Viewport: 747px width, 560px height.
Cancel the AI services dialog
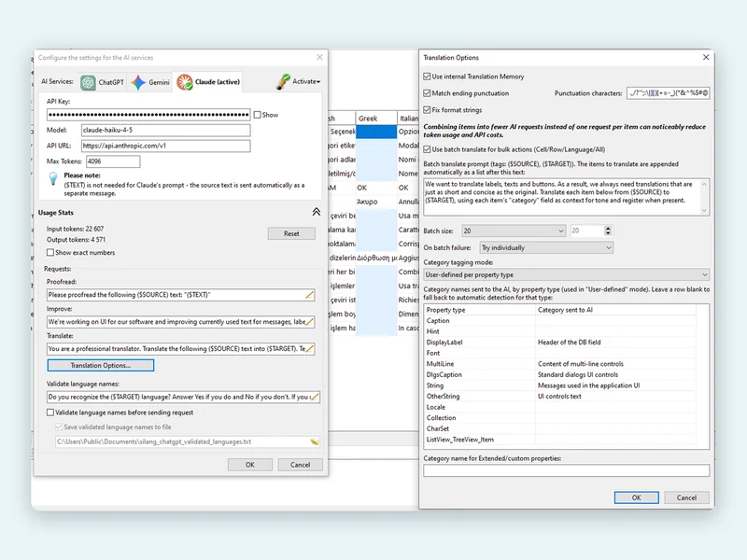click(x=300, y=465)
